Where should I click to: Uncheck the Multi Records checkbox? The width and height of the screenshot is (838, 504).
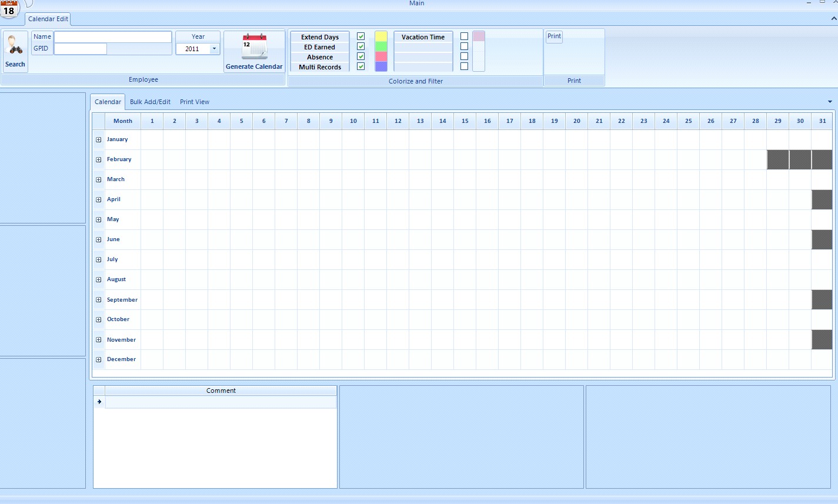tap(361, 66)
